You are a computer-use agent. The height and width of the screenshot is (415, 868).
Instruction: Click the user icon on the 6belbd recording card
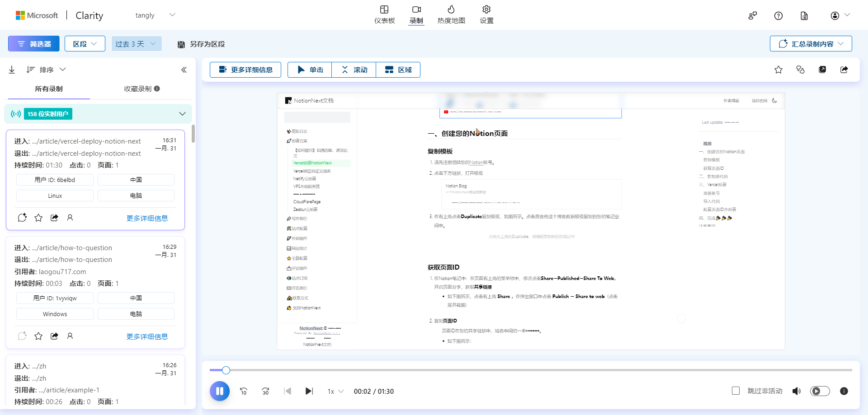coord(70,218)
